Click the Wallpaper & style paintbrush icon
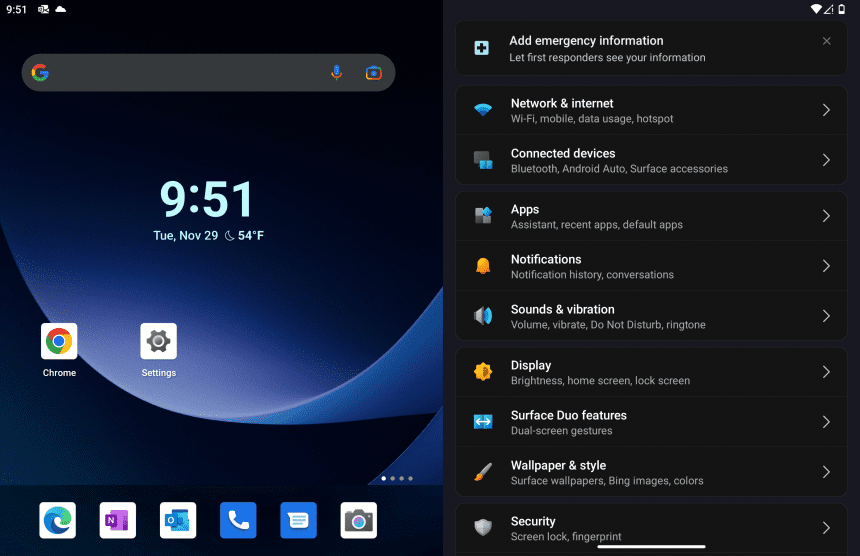 (483, 472)
